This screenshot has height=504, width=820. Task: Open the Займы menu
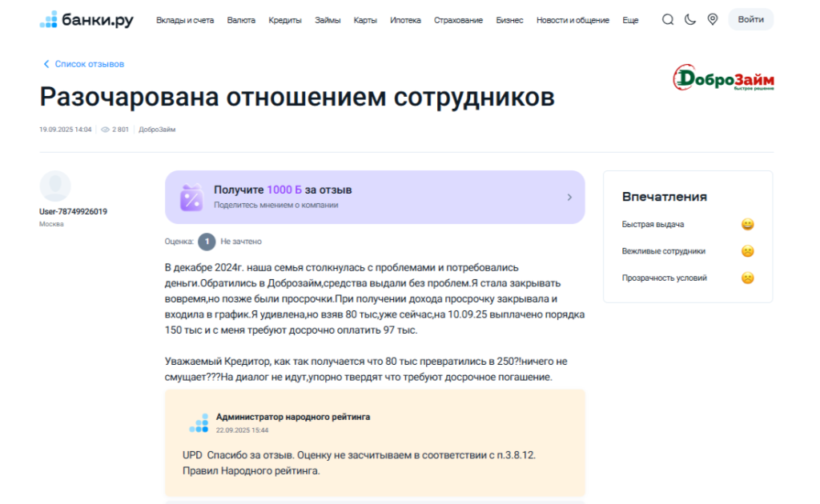328,20
